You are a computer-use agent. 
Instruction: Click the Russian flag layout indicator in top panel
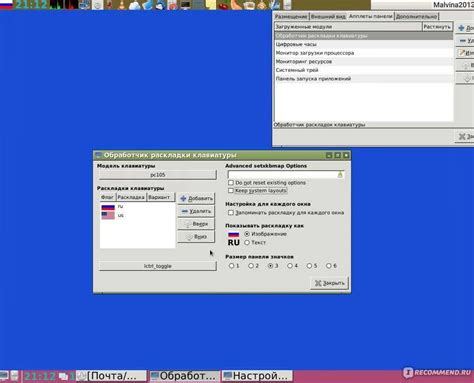[6, 4]
